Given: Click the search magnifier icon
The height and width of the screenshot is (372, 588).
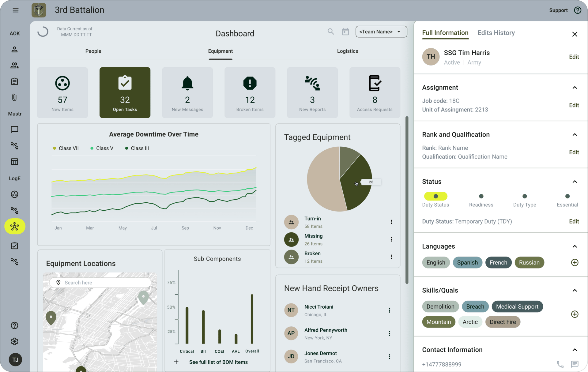Looking at the screenshot, I should tap(330, 32).
